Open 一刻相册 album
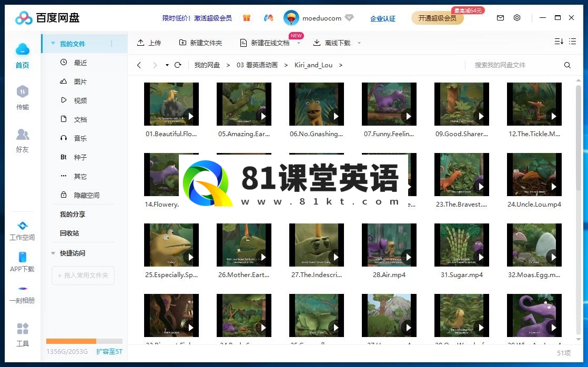Viewport: 588px width, 367px height. (x=22, y=294)
